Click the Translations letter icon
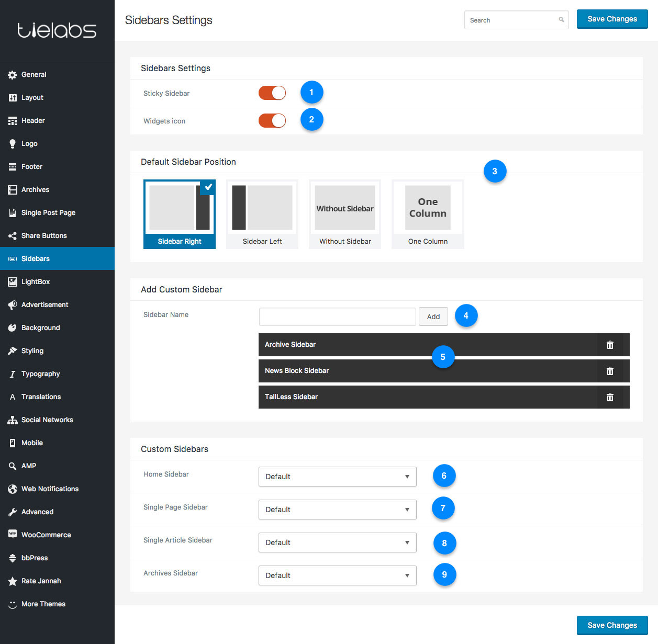The width and height of the screenshot is (658, 644). pos(13,397)
